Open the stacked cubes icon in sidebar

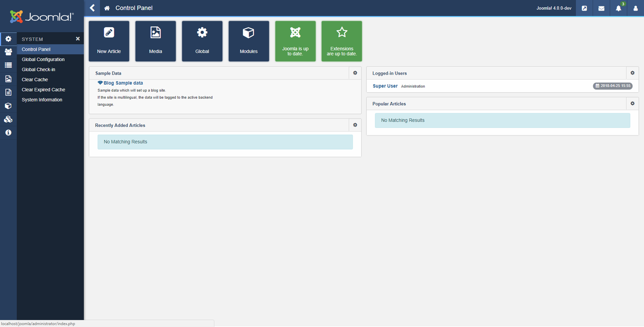click(x=8, y=119)
